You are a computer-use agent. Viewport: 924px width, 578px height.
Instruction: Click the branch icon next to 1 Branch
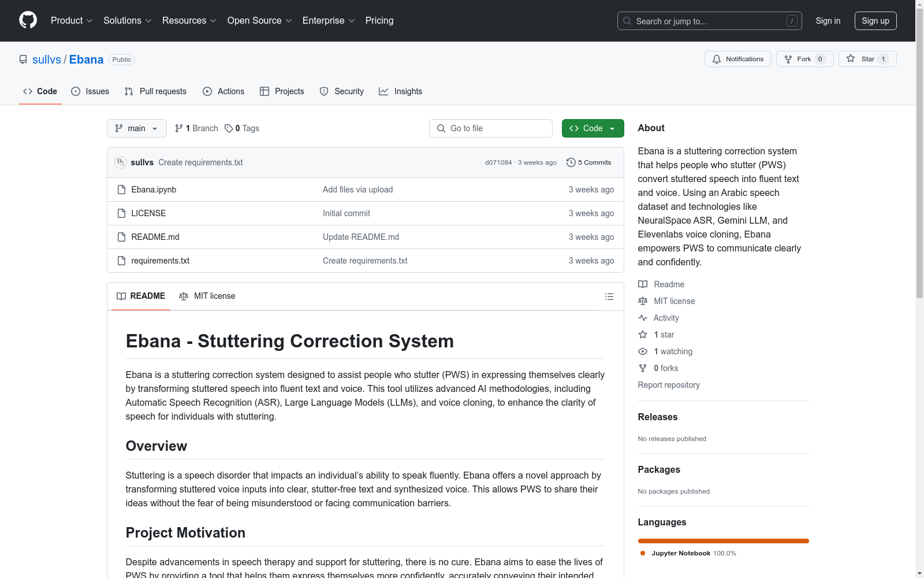tap(179, 128)
